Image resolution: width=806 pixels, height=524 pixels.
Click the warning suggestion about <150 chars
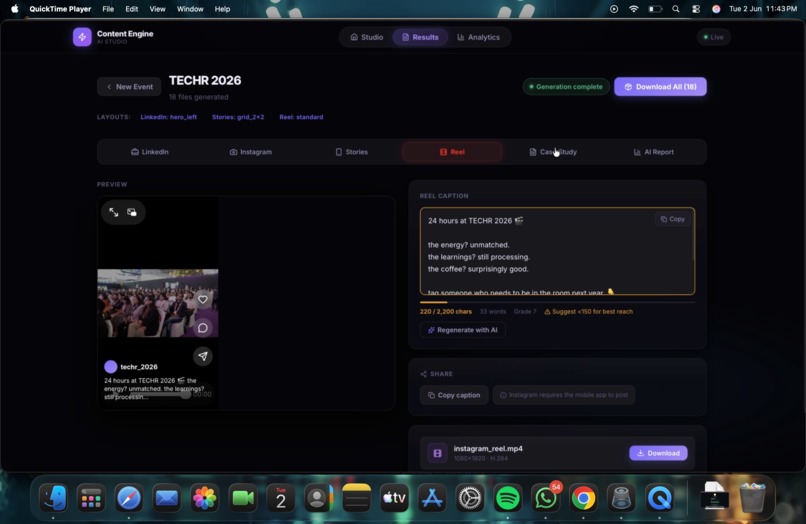[x=589, y=312]
